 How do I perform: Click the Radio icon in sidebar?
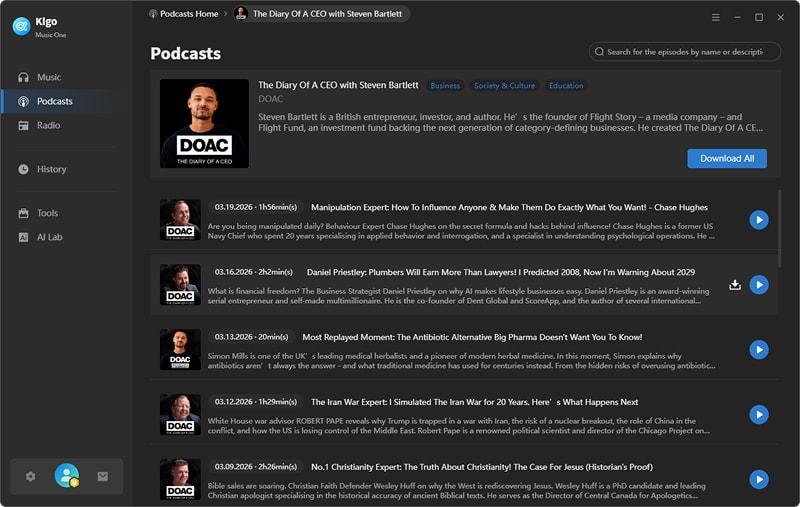23,125
